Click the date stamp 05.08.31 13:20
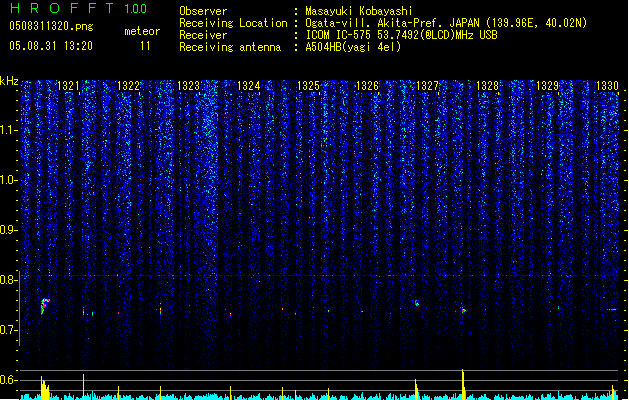This screenshot has width=629, height=400. click(51, 46)
